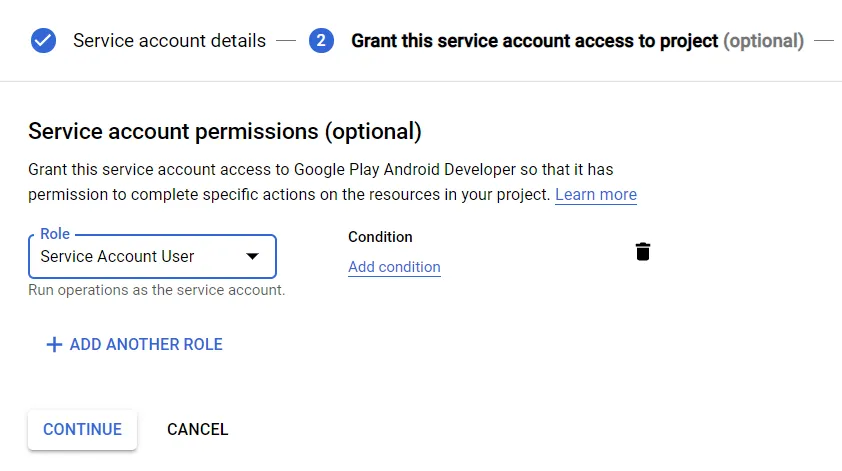Image resolution: width=842 pixels, height=471 pixels.
Task: Delete the role using trash icon
Action: pos(643,252)
